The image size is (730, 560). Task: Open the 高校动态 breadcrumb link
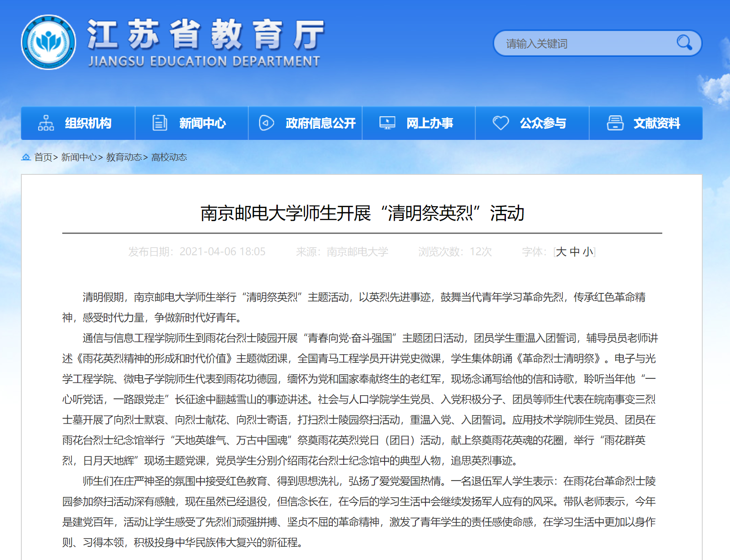[x=169, y=157]
